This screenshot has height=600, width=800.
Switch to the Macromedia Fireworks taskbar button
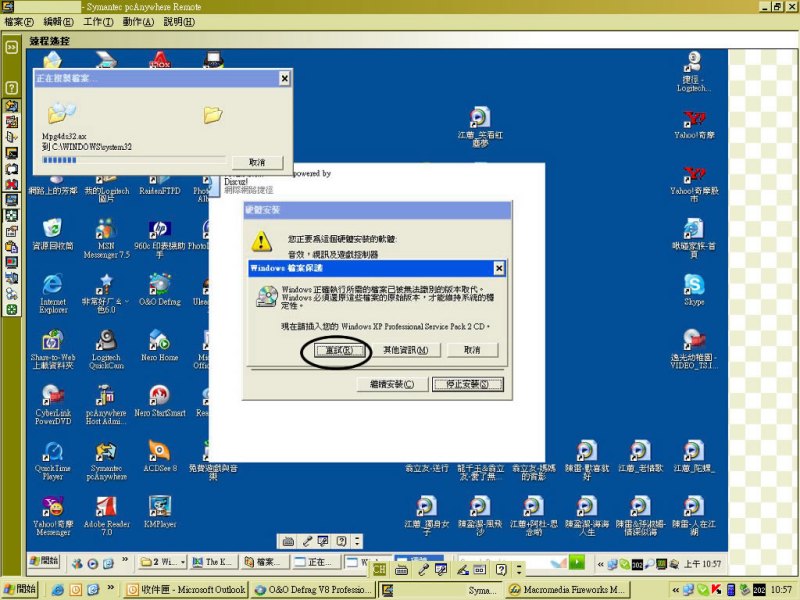click(568, 590)
